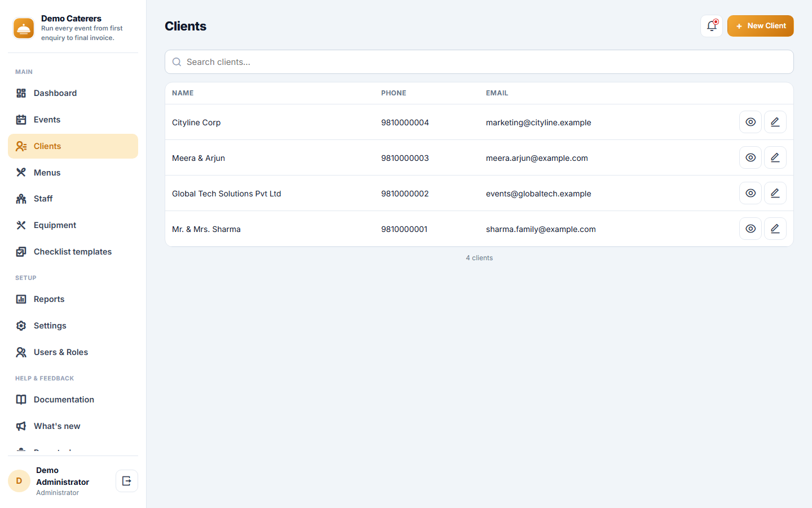
Task: Click the NAME column header
Action: [x=183, y=93]
